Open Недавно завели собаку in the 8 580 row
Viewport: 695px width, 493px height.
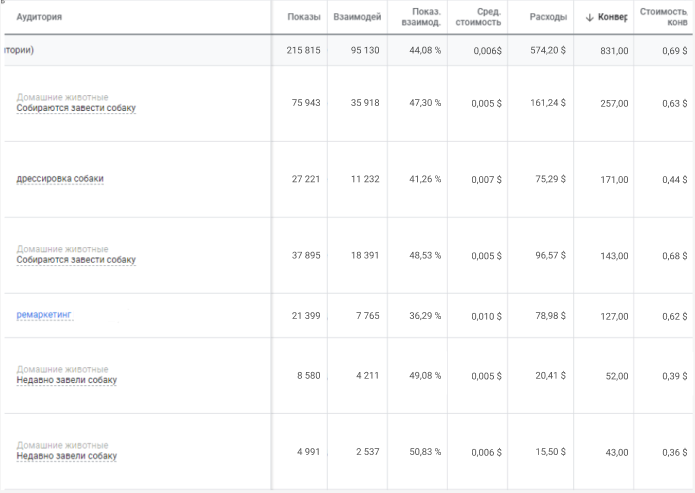tap(66, 380)
